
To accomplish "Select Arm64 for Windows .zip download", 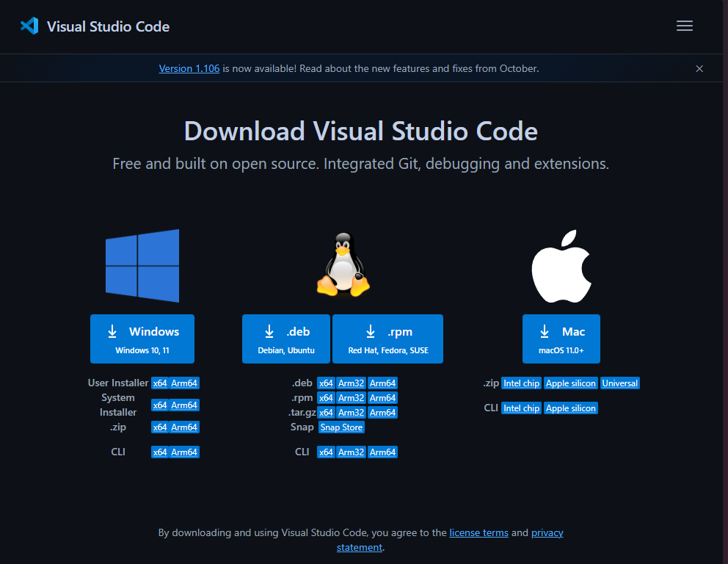I will point(184,427).
